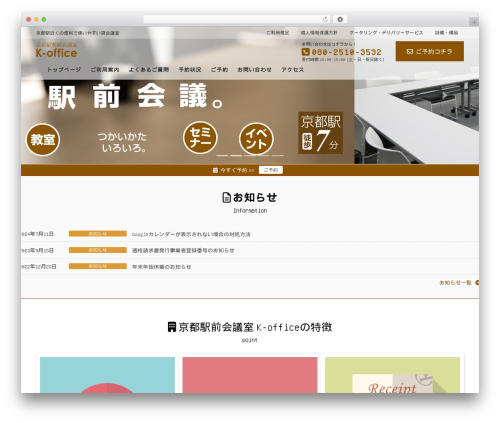Open Googleカレンダー news article link
The height and width of the screenshot is (423, 500).
click(191, 234)
